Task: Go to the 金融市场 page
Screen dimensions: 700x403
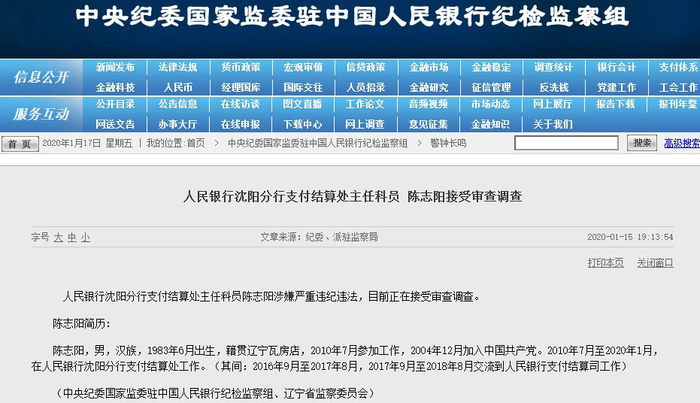Action: (429, 67)
